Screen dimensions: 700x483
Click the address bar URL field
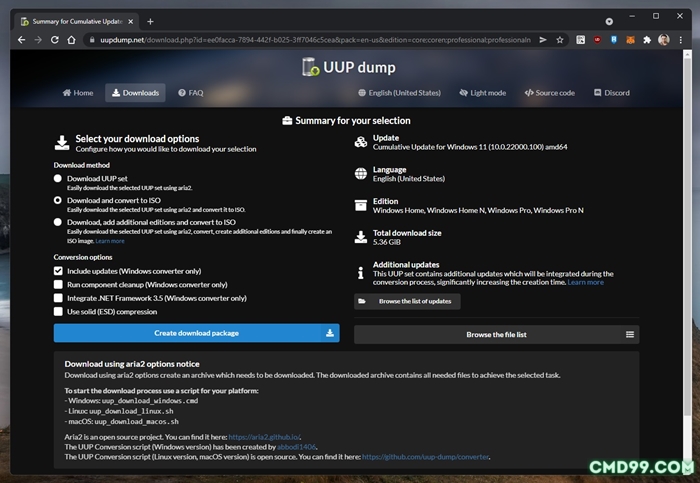(315, 40)
